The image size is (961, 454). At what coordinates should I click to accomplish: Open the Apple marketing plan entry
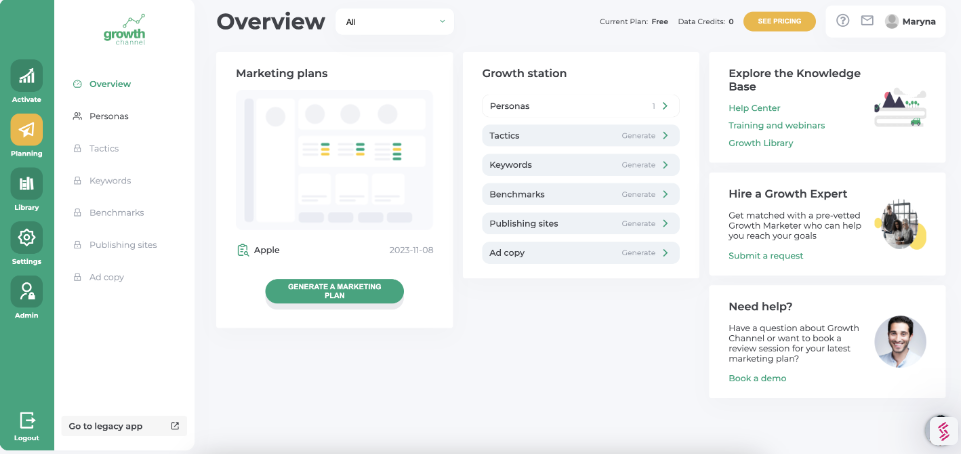pyautogui.click(x=267, y=250)
